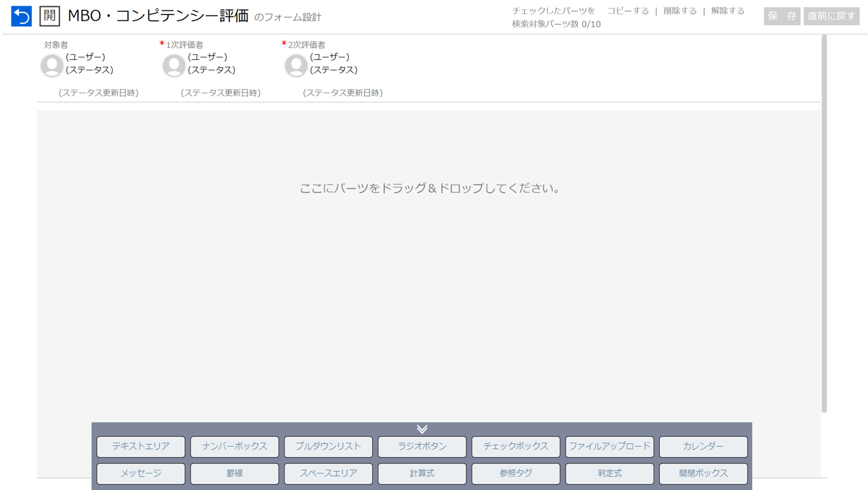Viewport: 868px width, 490px height.
Task: Select the 開閉ボックス part
Action: pyautogui.click(x=703, y=474)
